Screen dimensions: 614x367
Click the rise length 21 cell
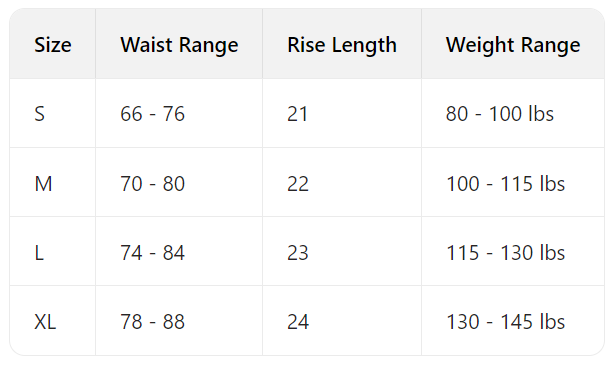pyautogui.click(x=342, y=114)
